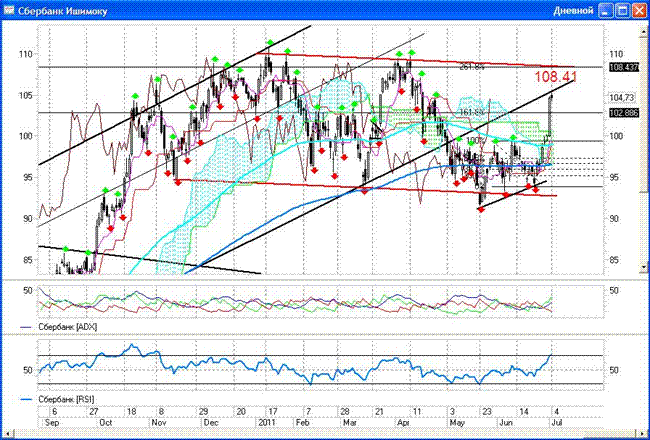Select the 100% Fibonacci level label

coord(473,141)
